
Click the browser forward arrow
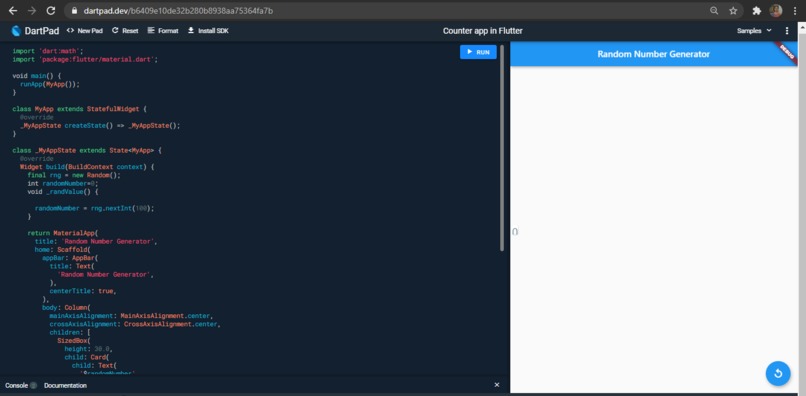[x=31, y=10]
